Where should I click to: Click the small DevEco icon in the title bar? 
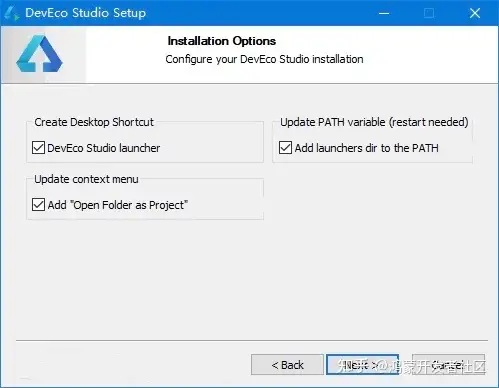(12, 13)
